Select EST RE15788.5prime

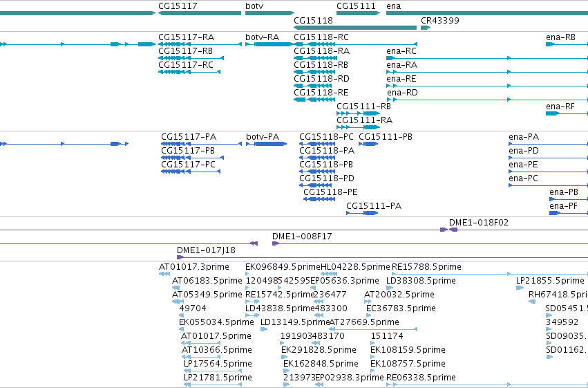coord(426,267)
